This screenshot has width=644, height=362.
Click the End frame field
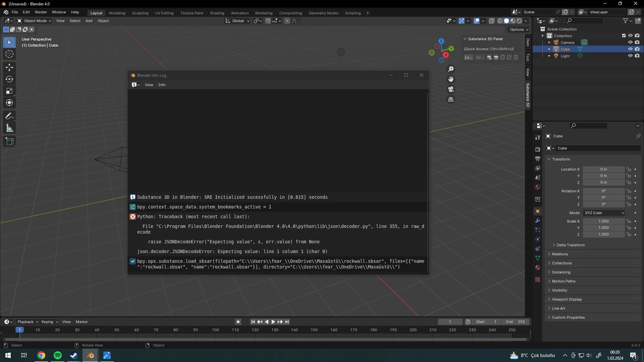515,322
